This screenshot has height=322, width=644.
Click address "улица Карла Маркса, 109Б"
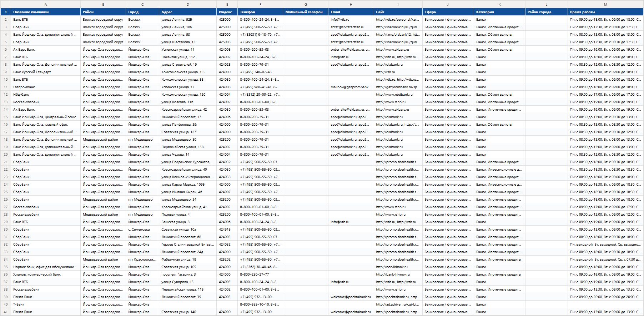tap(188, 185)
